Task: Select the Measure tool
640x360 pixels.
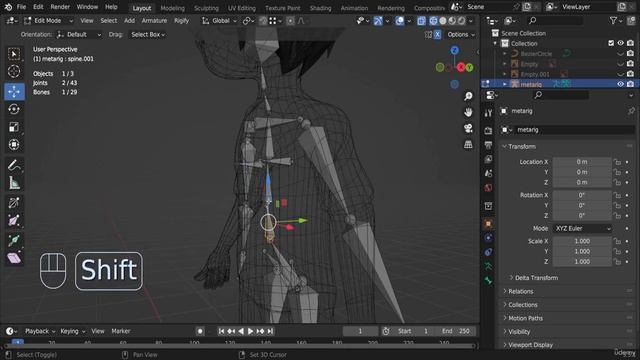Action: [14, 183]
